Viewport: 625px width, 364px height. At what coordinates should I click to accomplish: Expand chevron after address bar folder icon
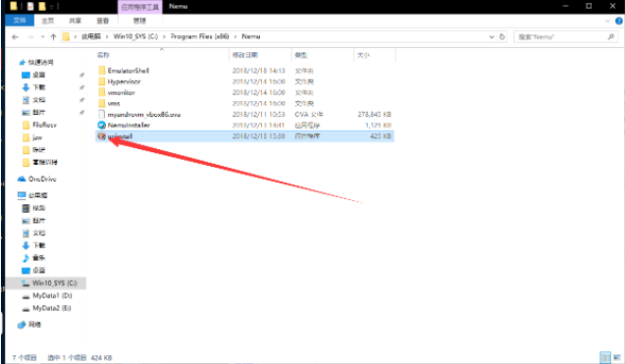click(x=75, y=36)
